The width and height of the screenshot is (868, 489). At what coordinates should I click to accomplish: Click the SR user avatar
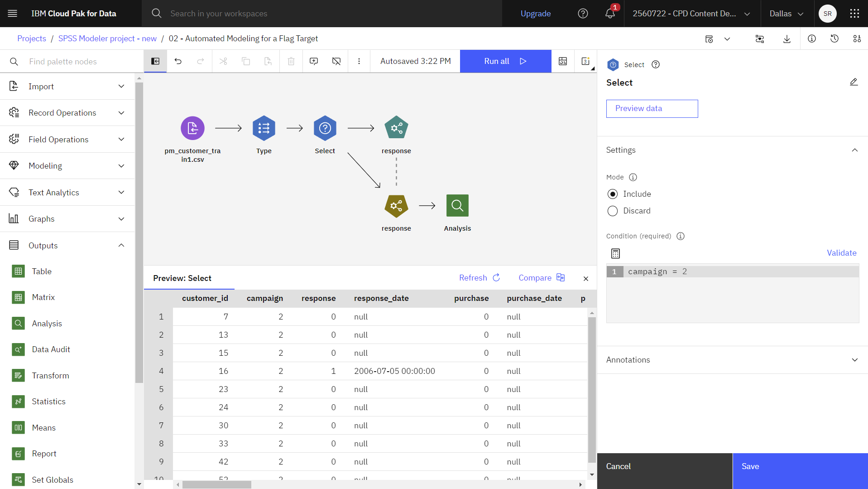coord(827,14)
